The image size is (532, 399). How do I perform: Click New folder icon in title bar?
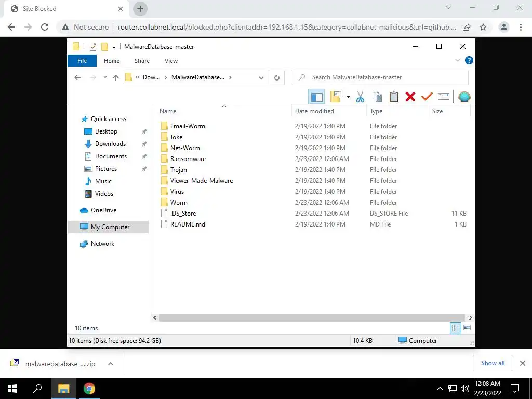pyautogui.click(x=104, y=46)
